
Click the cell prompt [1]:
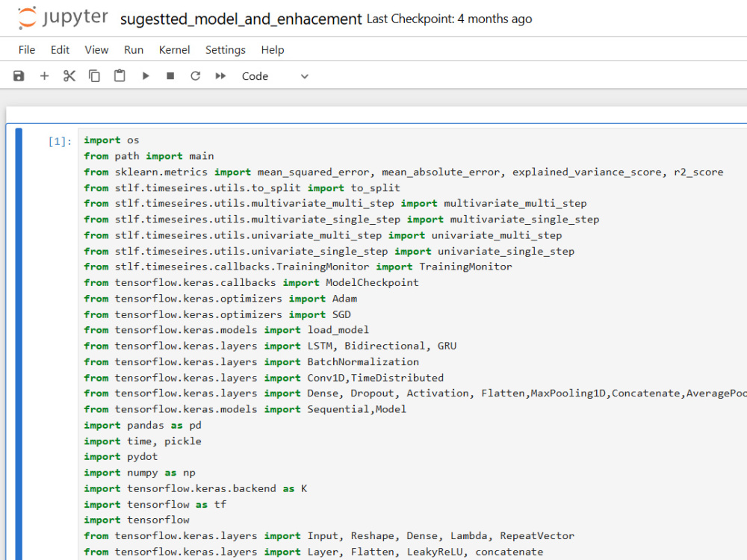coord(60,141)
